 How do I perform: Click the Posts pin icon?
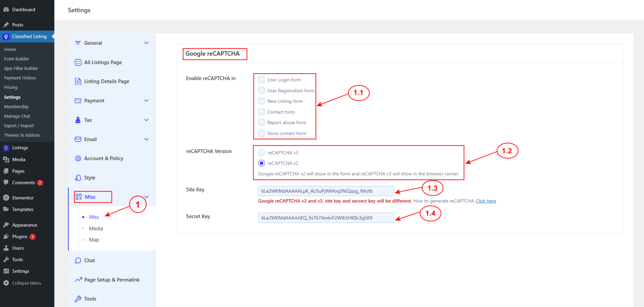[x=6, y=25]
